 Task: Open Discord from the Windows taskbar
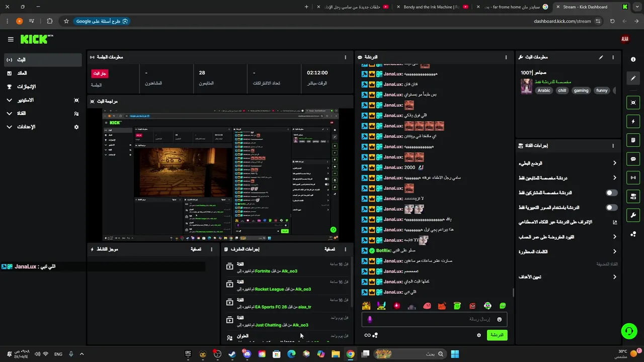click(247, 354)
